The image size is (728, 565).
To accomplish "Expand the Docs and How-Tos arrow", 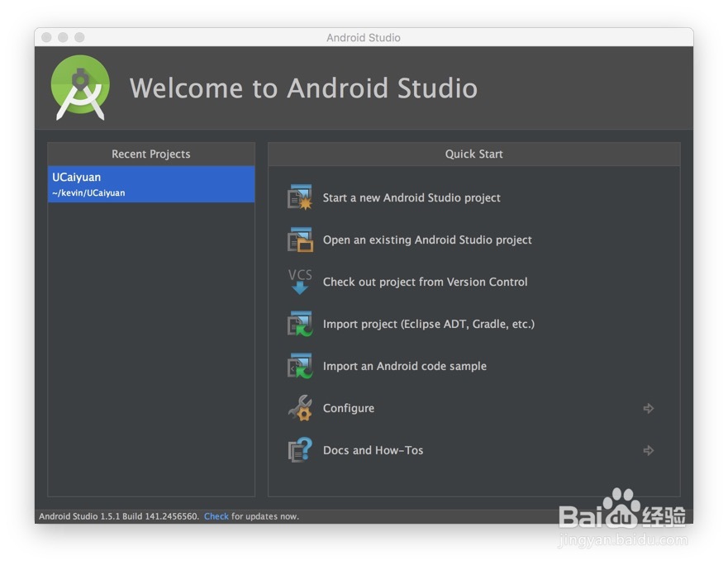I will [649, 450].
